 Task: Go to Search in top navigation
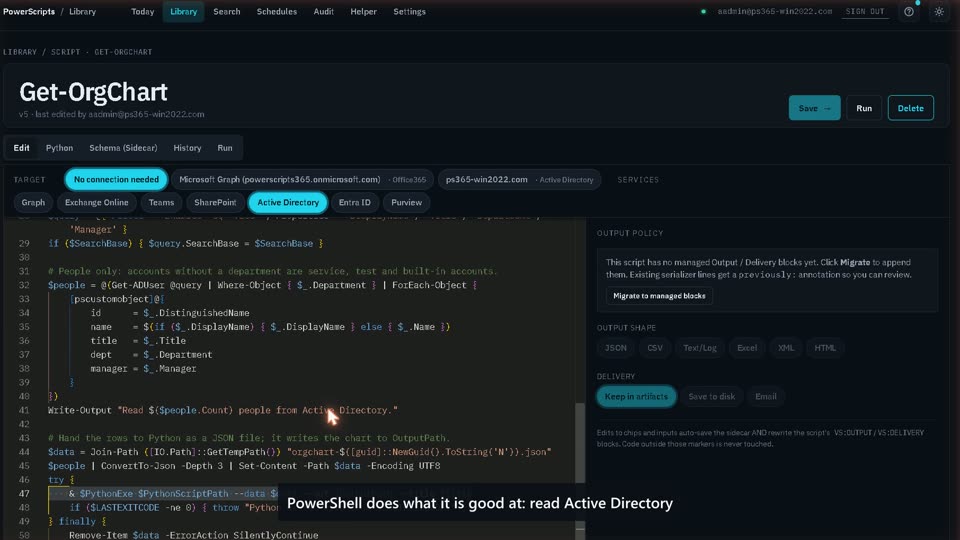tap(227, 12)
